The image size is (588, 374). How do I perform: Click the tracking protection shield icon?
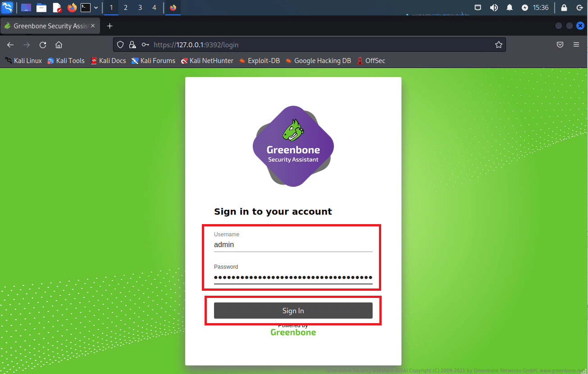click(120, 45)
